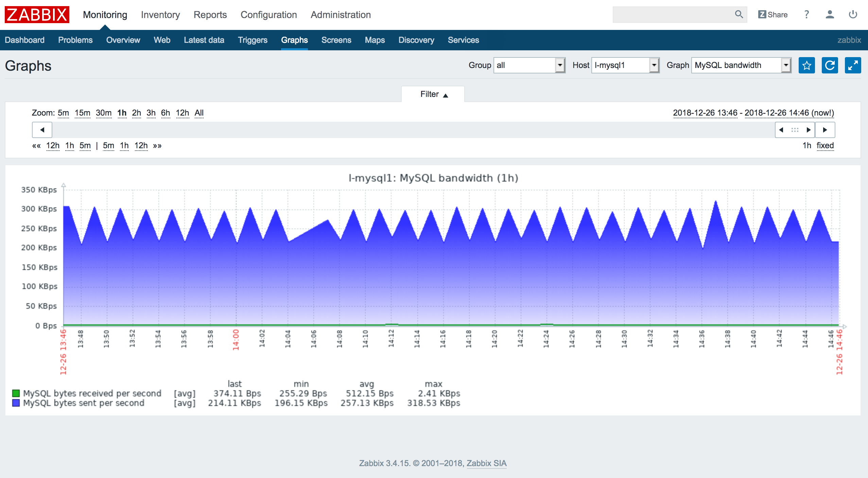Click the search magnifier icon
This screenshot has height=478, width=868.
click(x=739, y=14)
